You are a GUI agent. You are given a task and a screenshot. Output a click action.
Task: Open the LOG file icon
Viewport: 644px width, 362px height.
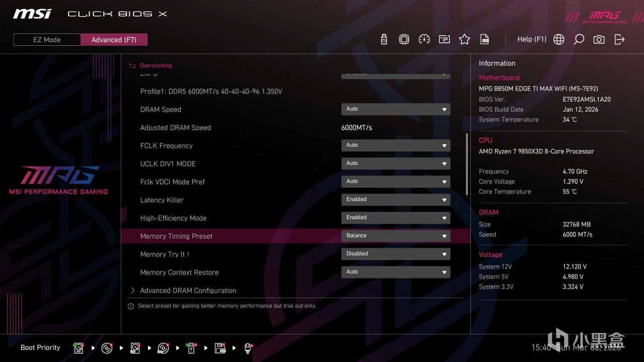(x=485, y=39)
